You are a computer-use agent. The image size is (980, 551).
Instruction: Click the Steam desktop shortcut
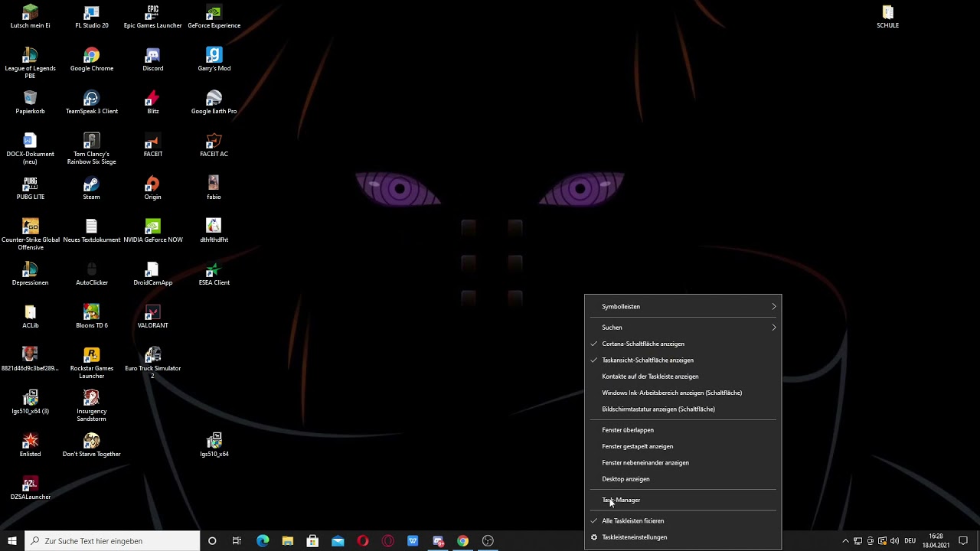pos(91,188)
